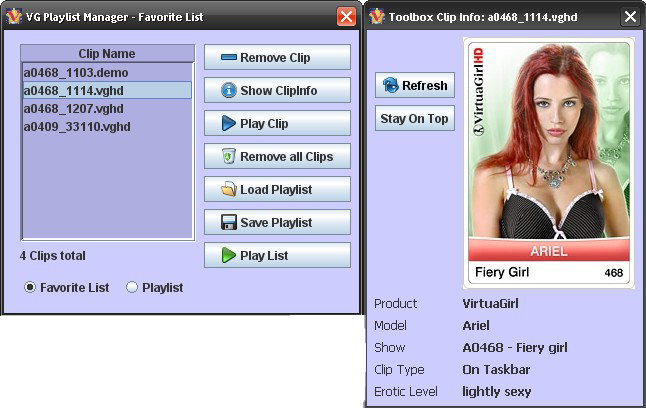This screenshot has height=408, width=646.
Task: Click the Remove Clip button
Action: (x=277, y=58)
